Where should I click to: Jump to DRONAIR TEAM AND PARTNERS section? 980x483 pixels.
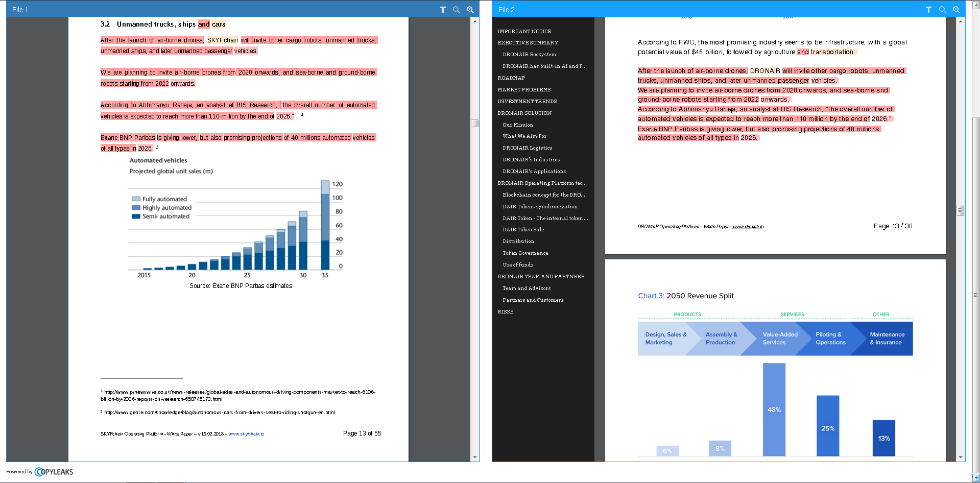click(541, 277)
